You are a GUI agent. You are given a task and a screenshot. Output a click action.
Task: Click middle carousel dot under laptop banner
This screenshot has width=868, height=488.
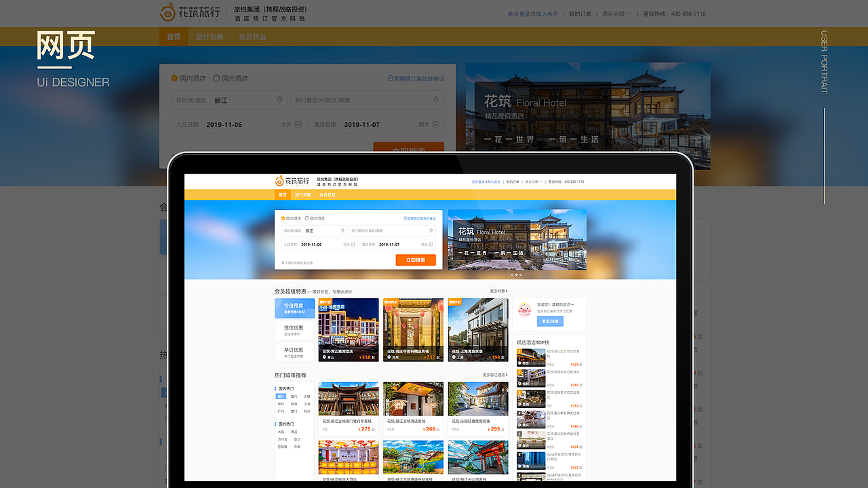point(517,274)
